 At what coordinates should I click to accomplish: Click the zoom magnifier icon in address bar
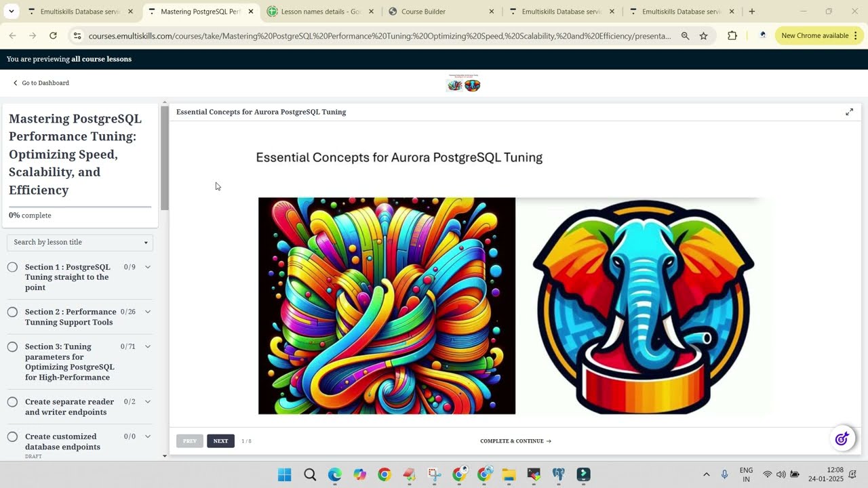[x=685, y=36]
